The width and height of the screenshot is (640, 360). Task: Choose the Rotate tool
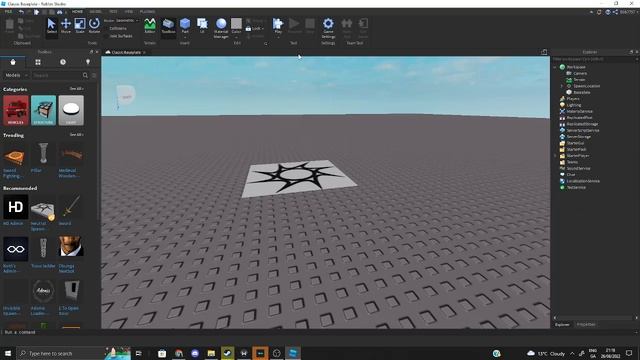point(94,26)
